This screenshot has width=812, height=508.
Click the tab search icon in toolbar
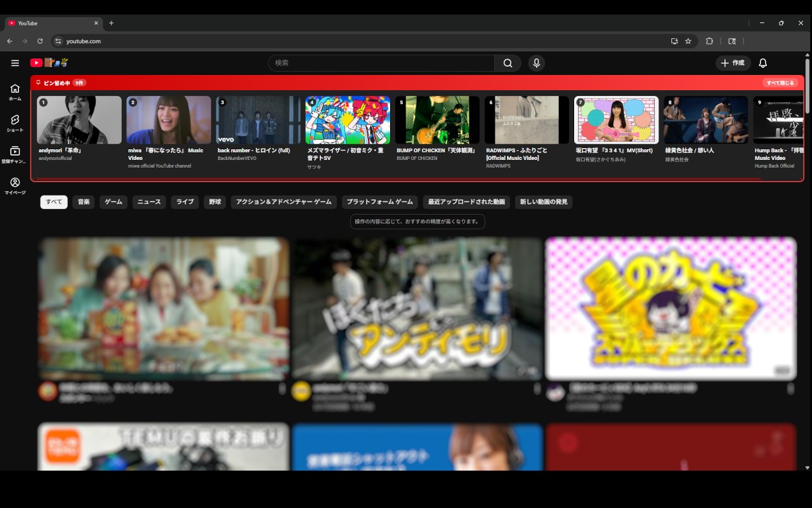[x=732, y=41]
